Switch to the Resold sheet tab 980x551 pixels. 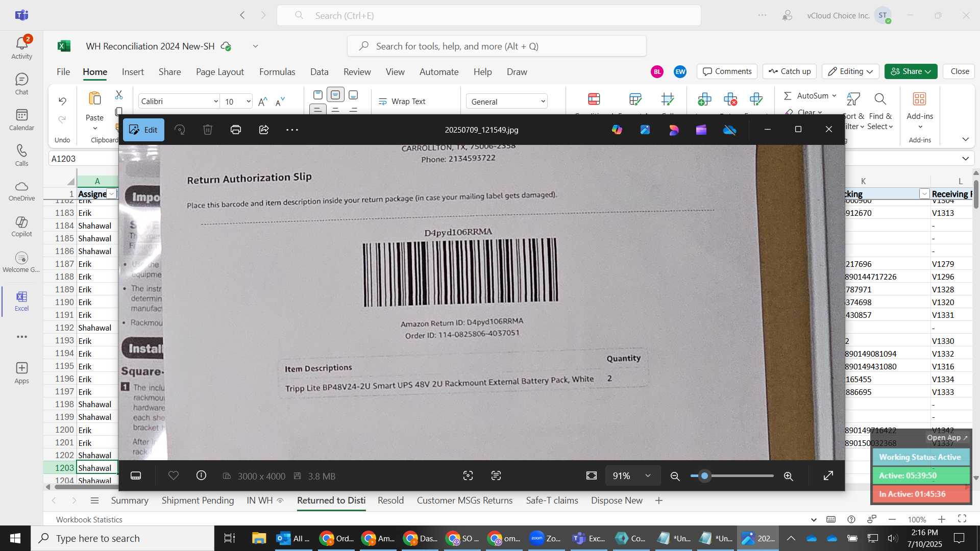point(390,500)
